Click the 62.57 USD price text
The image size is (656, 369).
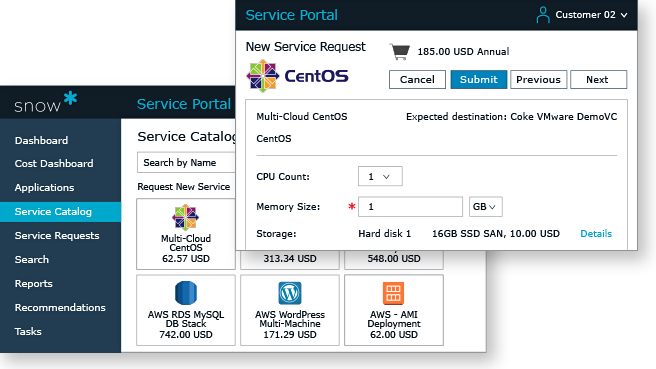point(186,259)
